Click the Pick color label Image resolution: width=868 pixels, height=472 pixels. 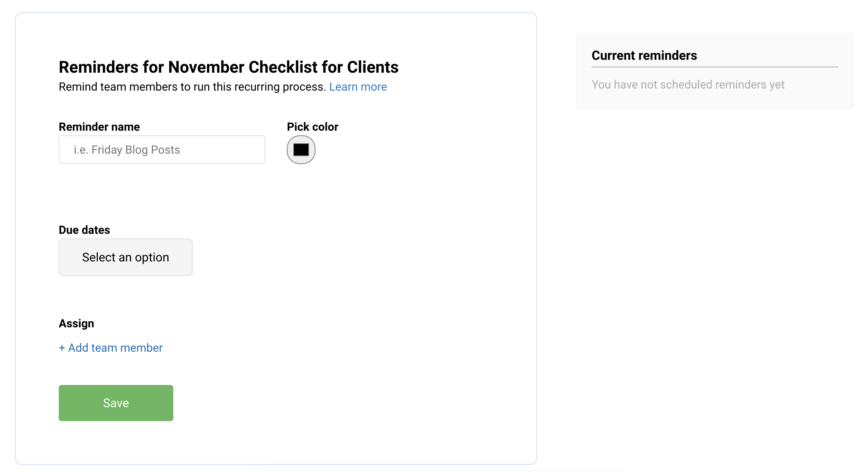[313, 127]
